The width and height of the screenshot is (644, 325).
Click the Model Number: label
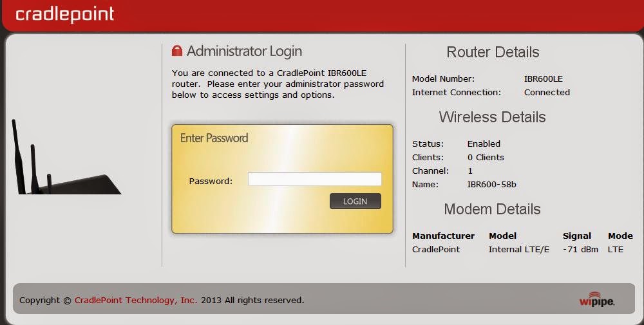tap(443, 79)
